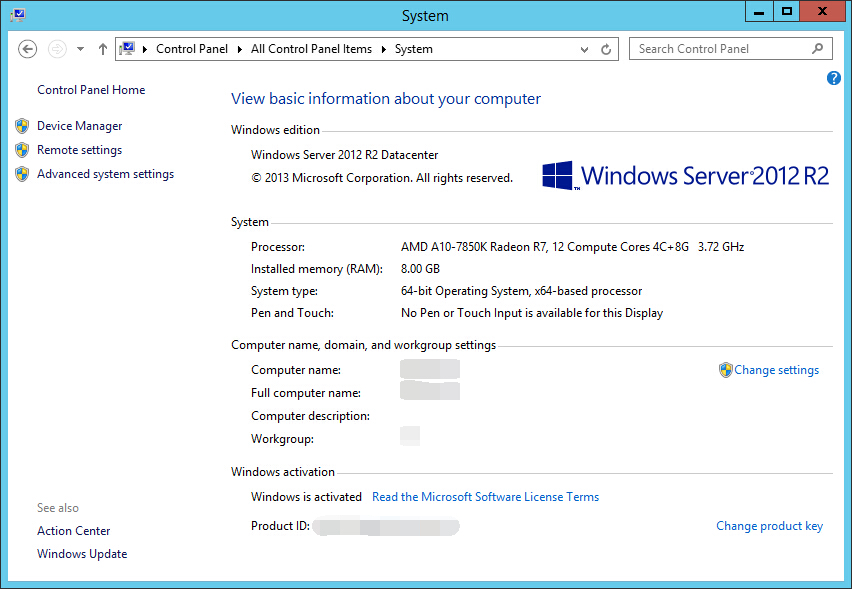Expand the arrow after Control Panel breadcrumb
852x589 pixels.
240,49
